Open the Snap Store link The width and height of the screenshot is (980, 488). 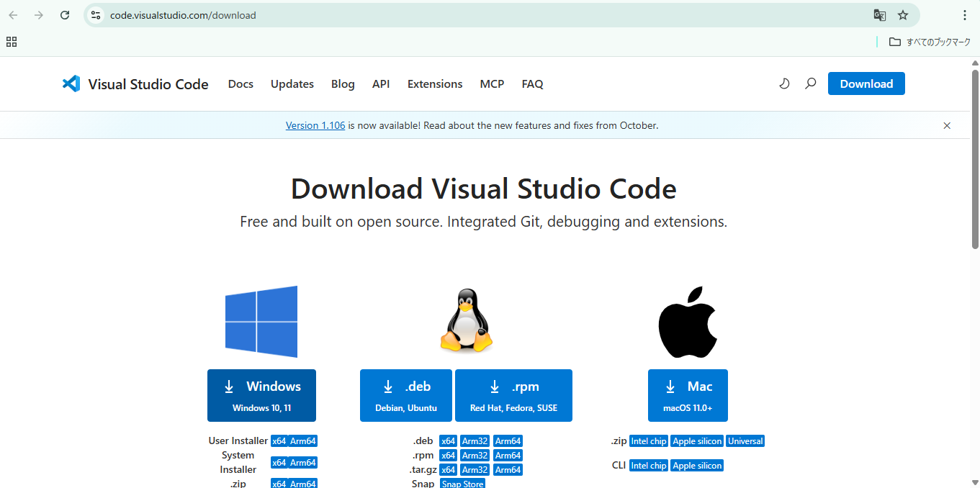pyautogui.click(x=462, y=483)
